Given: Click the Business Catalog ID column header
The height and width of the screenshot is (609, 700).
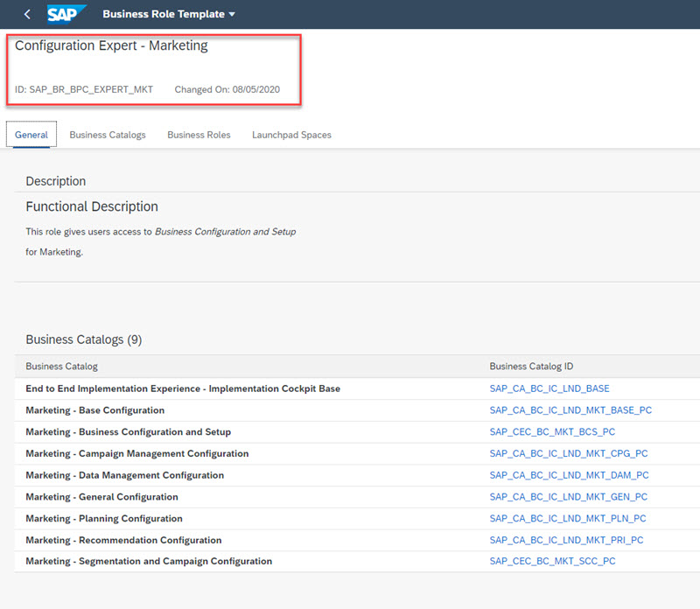Looking at the screenshot, I should (531, 366).
